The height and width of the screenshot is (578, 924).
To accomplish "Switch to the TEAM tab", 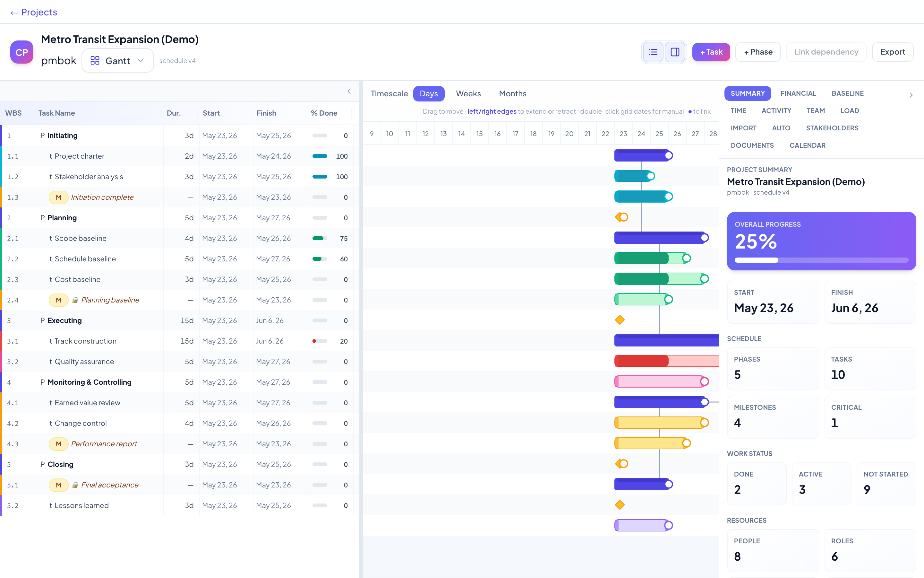I will 816,111.
